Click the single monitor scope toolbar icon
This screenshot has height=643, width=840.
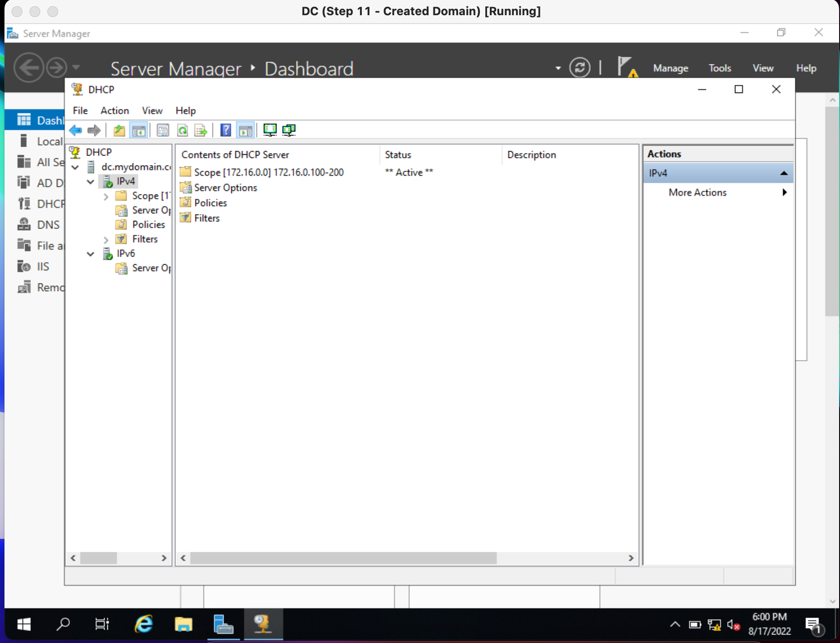[x=270, y=130]
